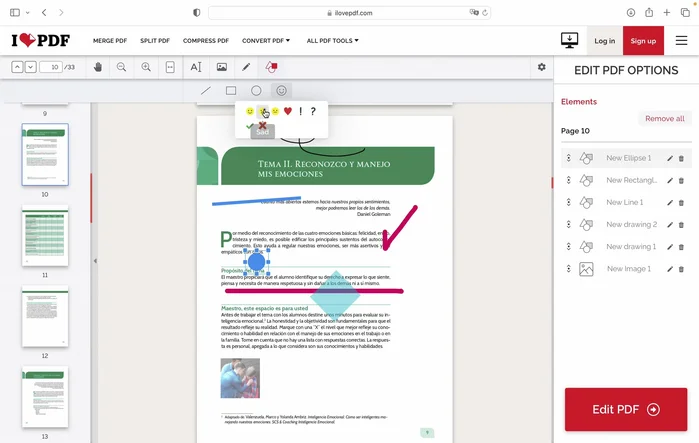Edit the New drawing 1 element

tap(670, 247)
